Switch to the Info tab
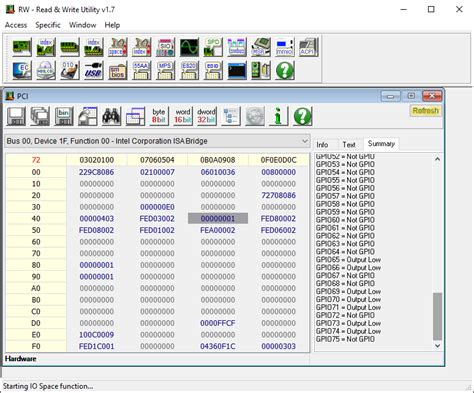The width and height of the screenshot is (474, 393). [x=322, y=145]
